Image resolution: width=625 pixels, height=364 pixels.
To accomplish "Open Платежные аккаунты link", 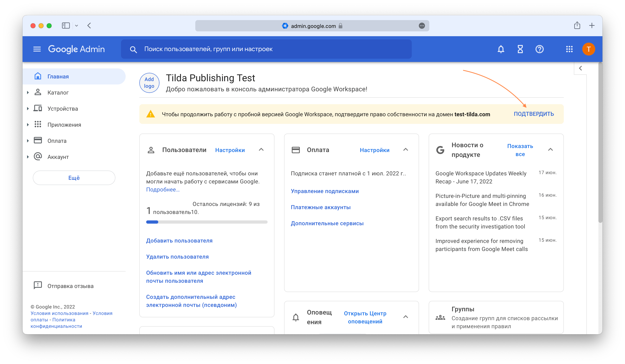I will click(x=320, y=207).
